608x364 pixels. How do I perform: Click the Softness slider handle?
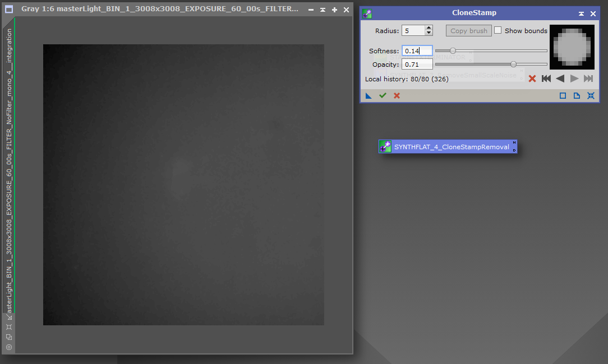click(x=453, y=51)
